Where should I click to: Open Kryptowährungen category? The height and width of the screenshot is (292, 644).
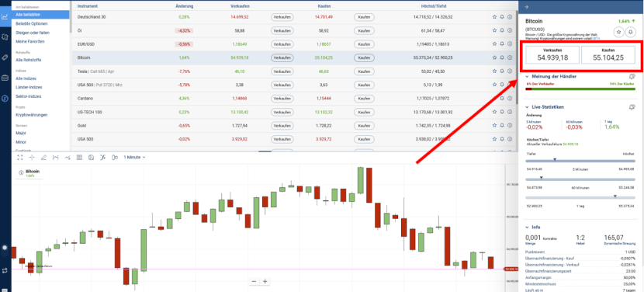[32, 115]
